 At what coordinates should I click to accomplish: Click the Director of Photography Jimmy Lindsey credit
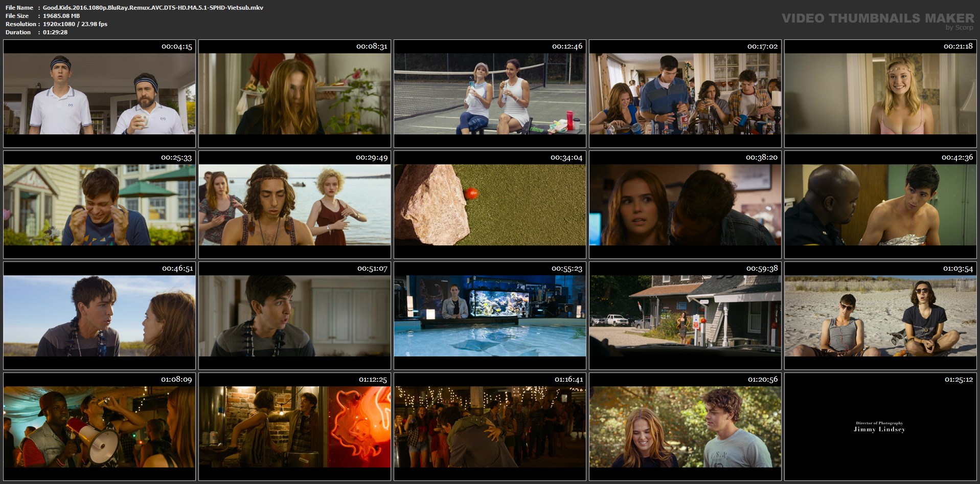[x=879, y=427]
